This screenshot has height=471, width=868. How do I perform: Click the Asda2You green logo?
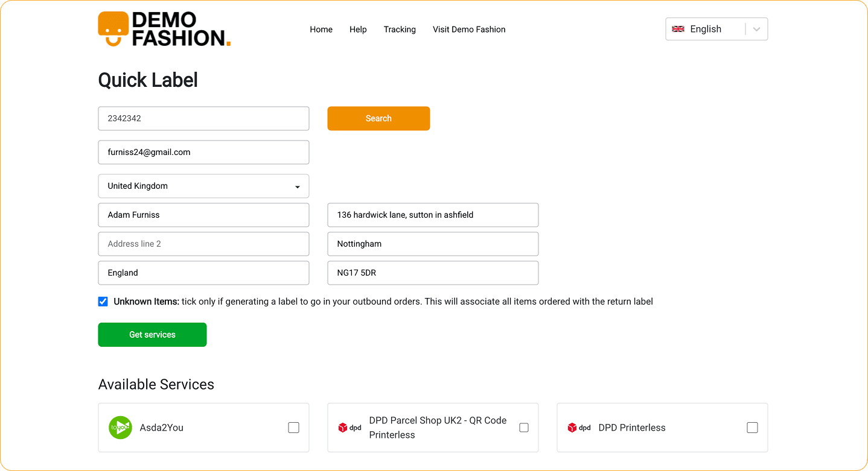(x=120, y=428)
